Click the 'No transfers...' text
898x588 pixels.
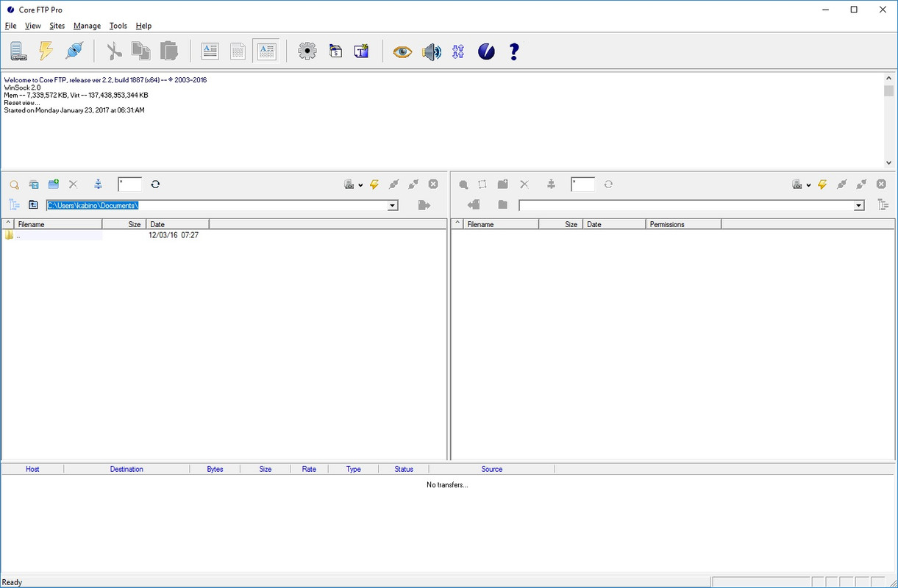click(447, 484)
